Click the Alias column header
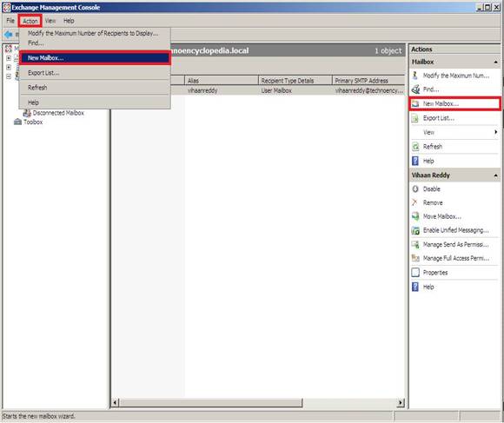The image size is (504, 423). [x=222, y=81]
